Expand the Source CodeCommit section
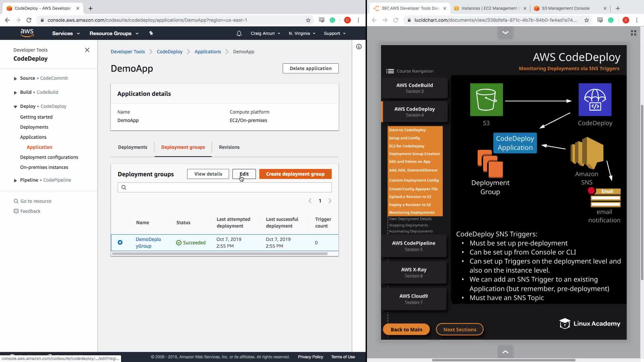The height and width of the screenshot is (362, 644). coord(15,78)
